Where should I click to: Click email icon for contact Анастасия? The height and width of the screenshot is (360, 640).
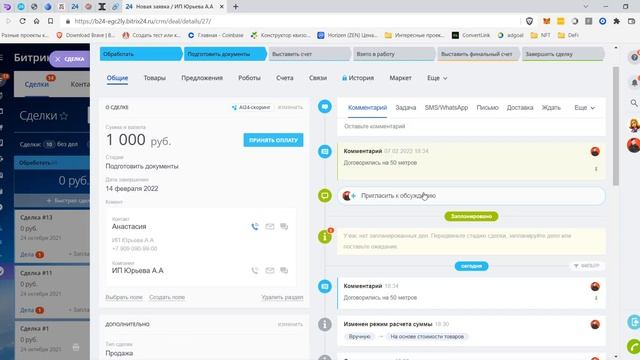[x=270, y=227]
